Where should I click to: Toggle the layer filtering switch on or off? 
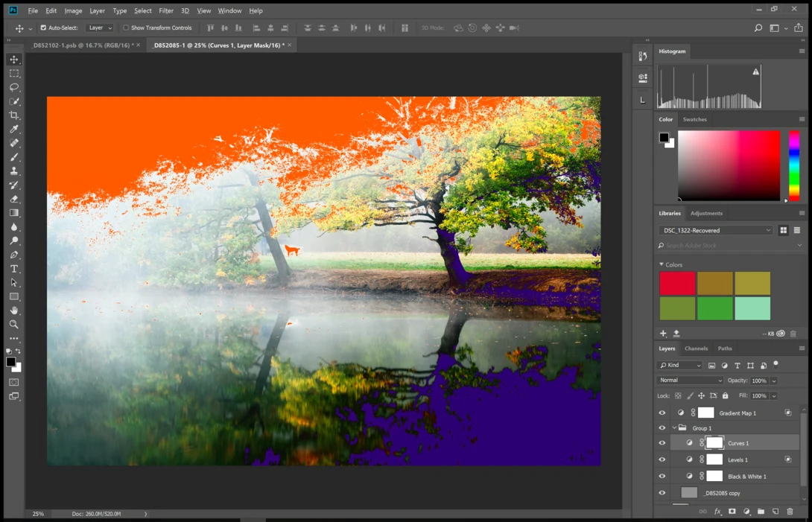775,365
